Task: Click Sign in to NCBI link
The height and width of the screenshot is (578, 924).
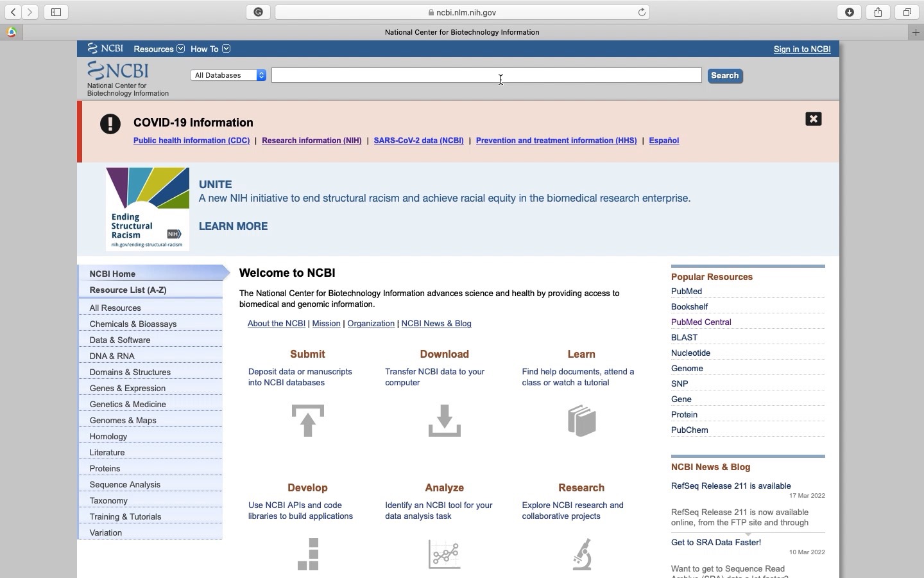Action: pyautogui.click(x=802, y=49)
